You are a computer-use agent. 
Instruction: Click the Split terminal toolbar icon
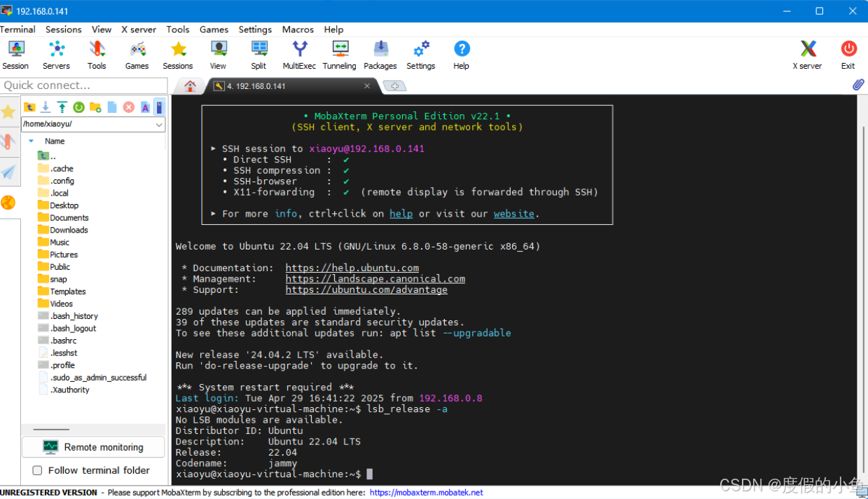point(259,55)
